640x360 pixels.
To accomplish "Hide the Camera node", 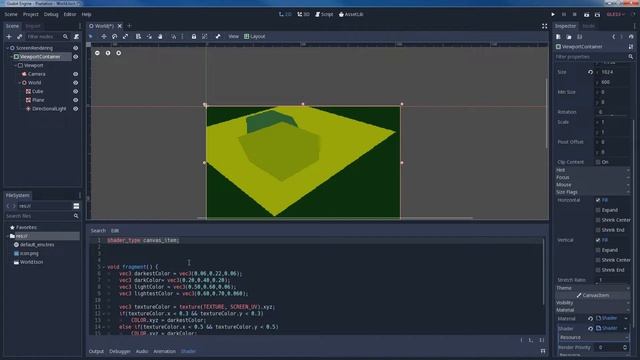I will click(x=76, y=74).
